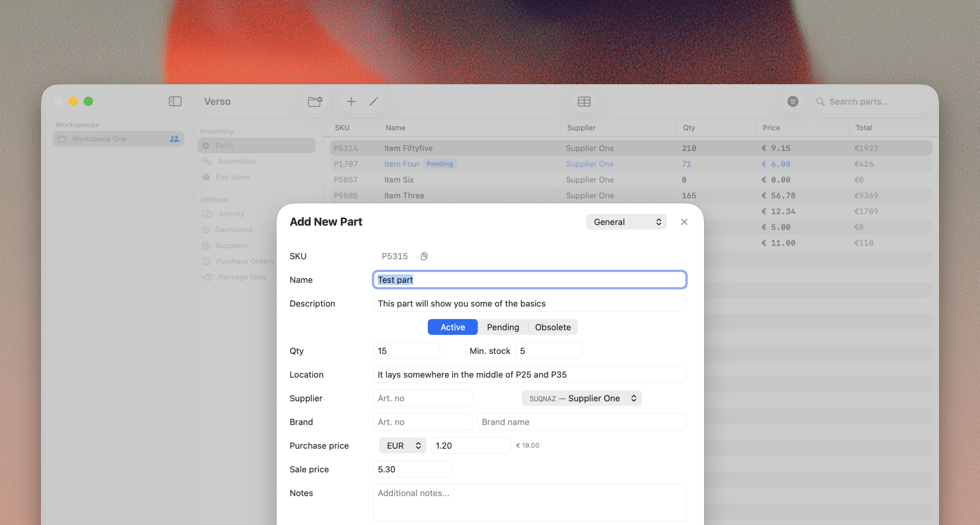Click the Additional notes text area
Screen dimensions: 980x525
click(529, 503)
